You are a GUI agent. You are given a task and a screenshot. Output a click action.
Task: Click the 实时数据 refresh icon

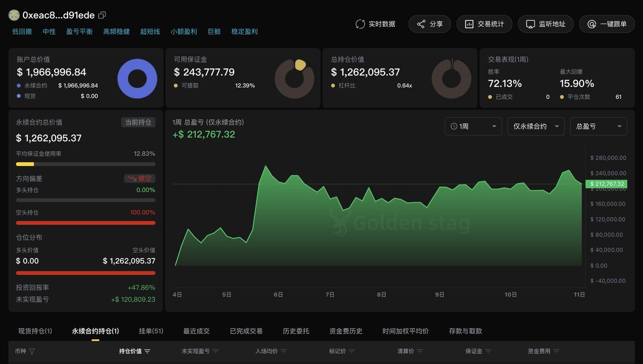360,24
